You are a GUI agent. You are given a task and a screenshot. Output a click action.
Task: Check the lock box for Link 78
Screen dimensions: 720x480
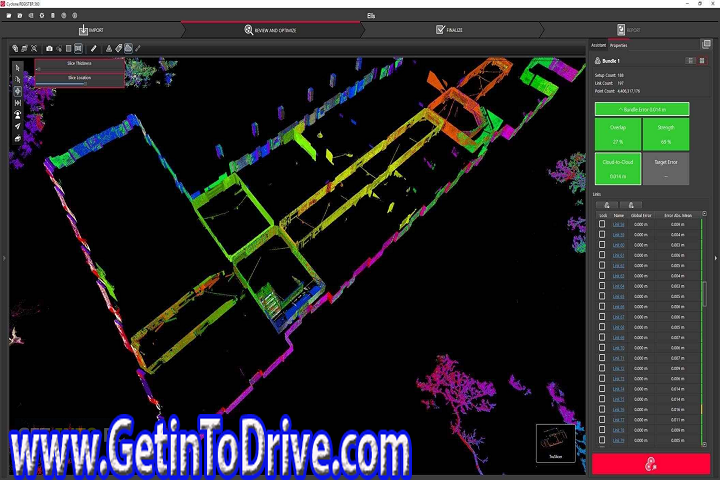(x=602, y=430)
